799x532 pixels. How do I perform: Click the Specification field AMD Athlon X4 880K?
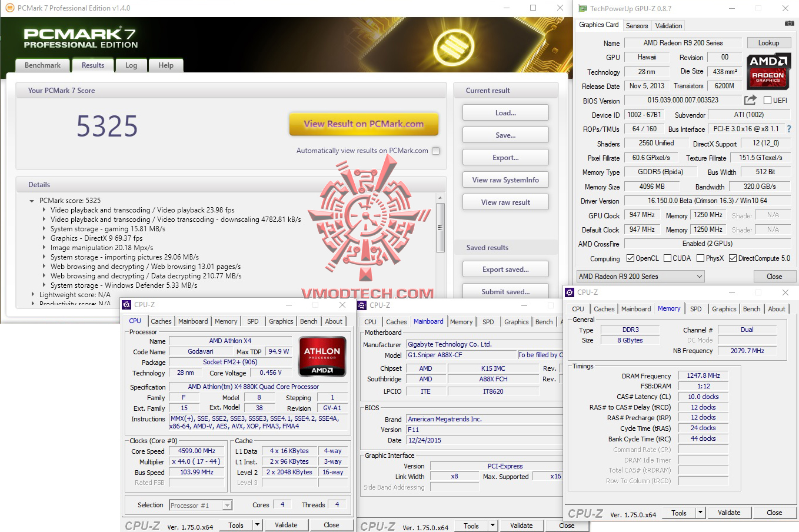click(258, 387)
